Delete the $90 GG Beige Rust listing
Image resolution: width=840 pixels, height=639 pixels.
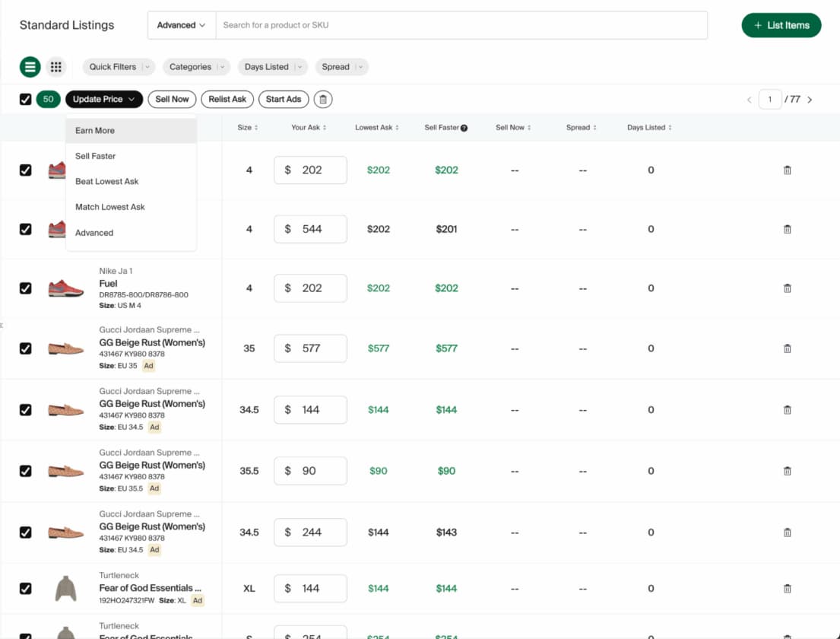788,470
